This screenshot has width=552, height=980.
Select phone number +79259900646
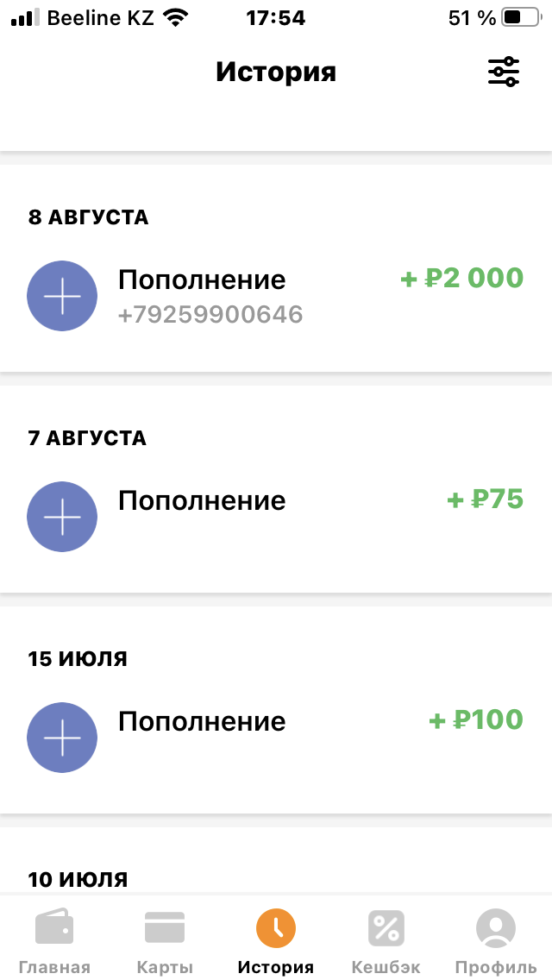pyautogui.click(x=210, y=315)
